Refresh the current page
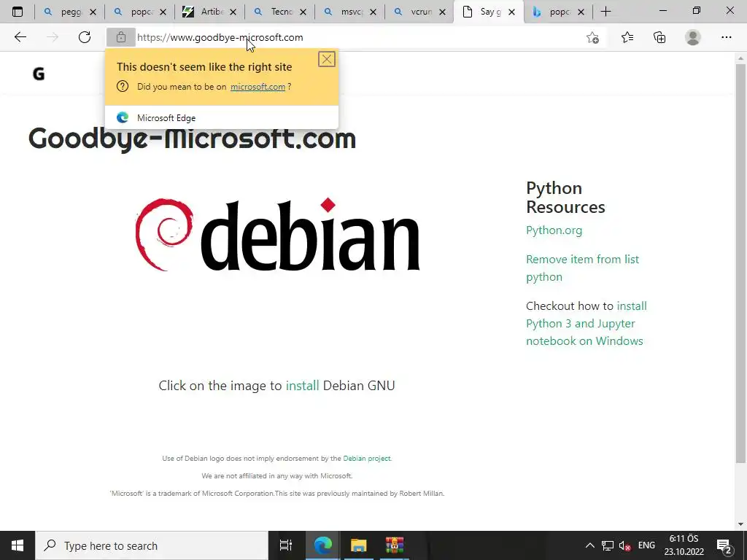 pos(85,37)
